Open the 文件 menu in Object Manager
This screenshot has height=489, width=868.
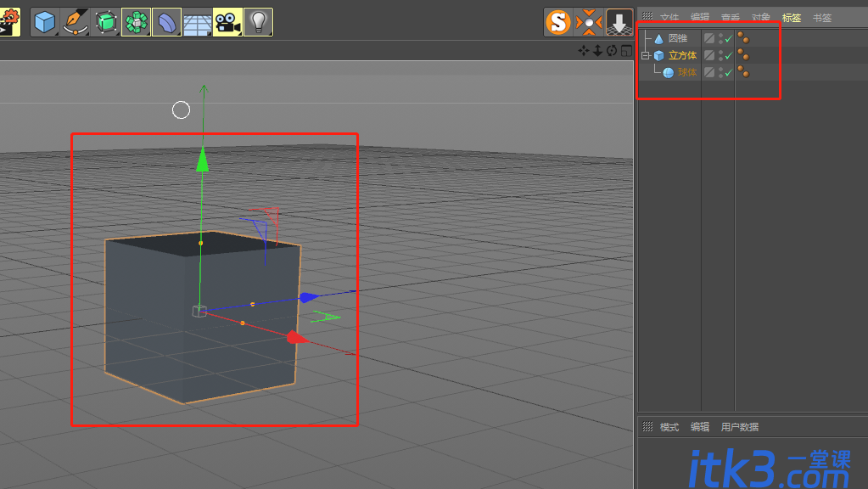[669, 18]
